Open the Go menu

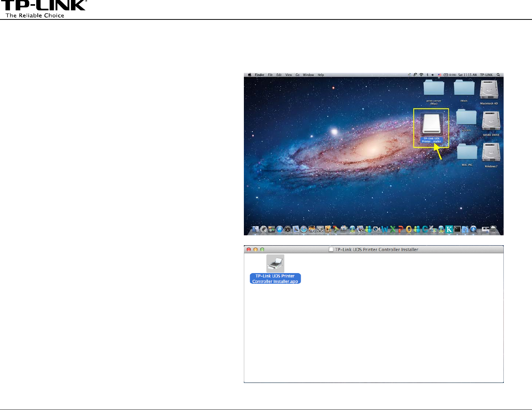click(x=298, y=75)
